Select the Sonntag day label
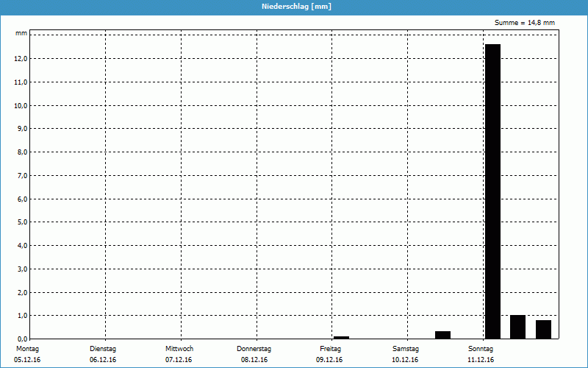Image resolution: width=588 pixels, height=368 pixels. pos(481,348)
